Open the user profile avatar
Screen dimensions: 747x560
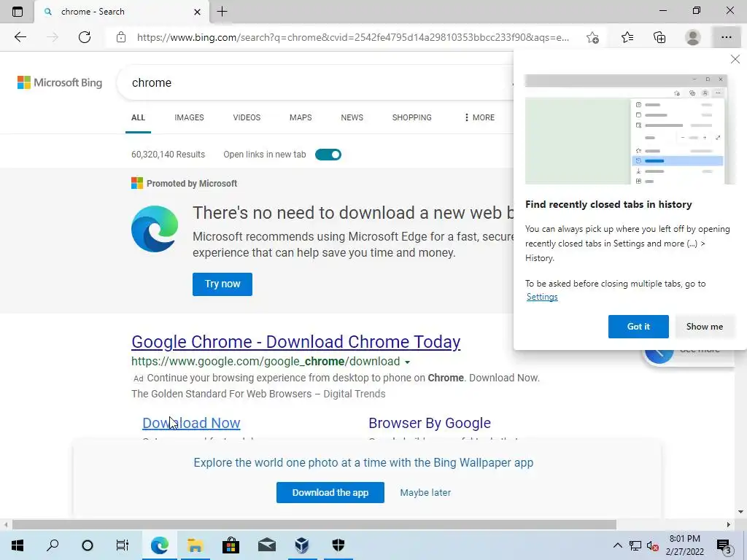coord(693,37)
